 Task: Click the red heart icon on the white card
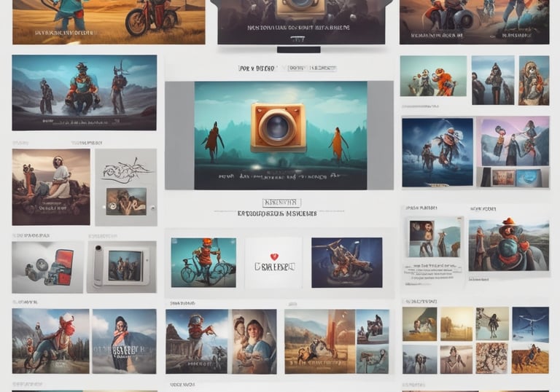click(274, 256)
